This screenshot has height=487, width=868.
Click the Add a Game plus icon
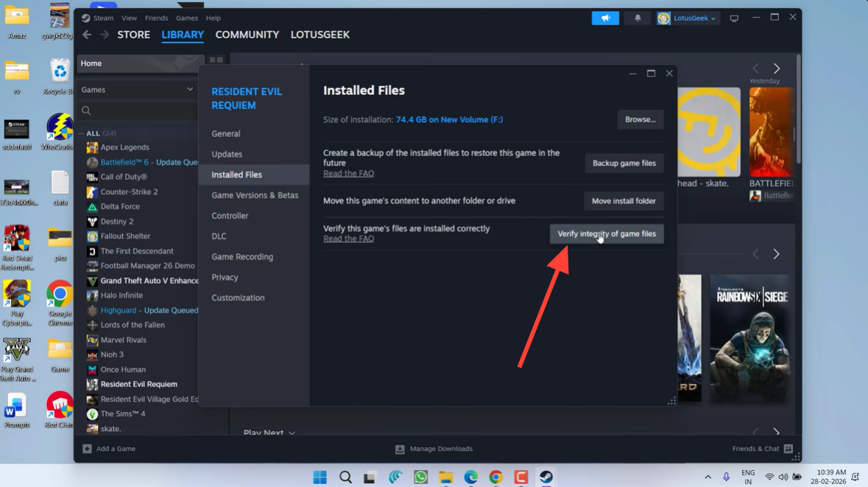click(x=87, y=449)
